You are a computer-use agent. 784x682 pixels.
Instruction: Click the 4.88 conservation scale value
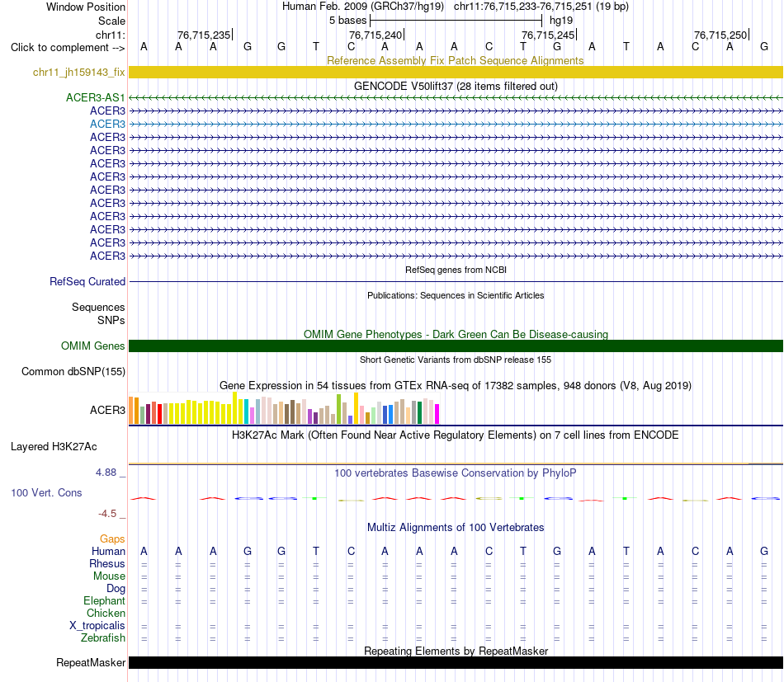106,473
